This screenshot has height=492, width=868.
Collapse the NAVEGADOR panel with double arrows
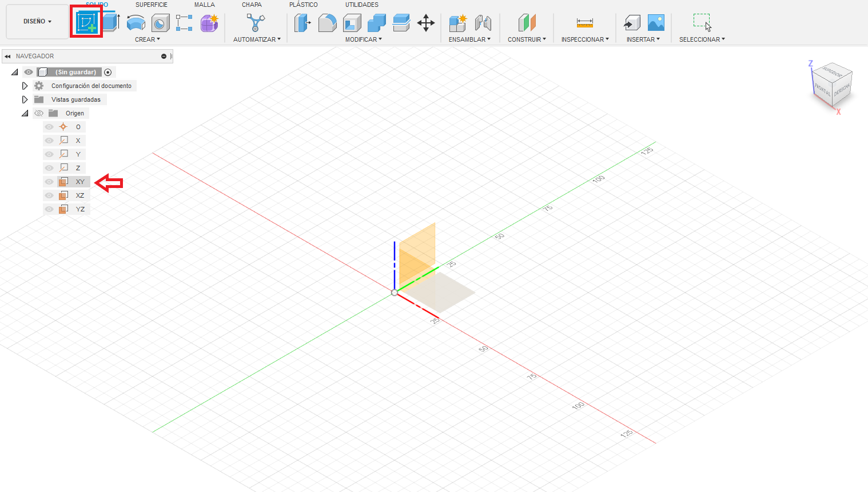7,56
